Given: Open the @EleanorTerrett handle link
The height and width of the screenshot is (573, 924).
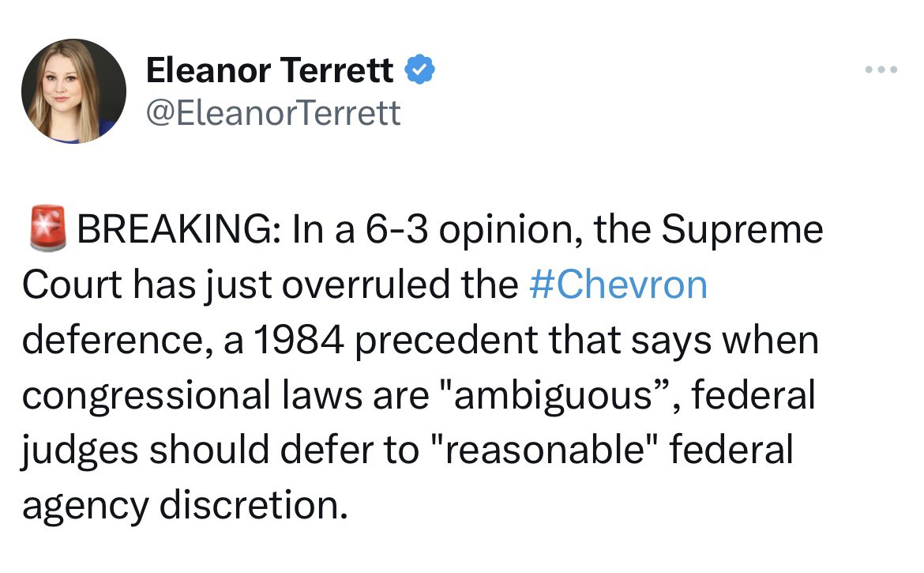Looking at the screenshot, I should (273, 114).
